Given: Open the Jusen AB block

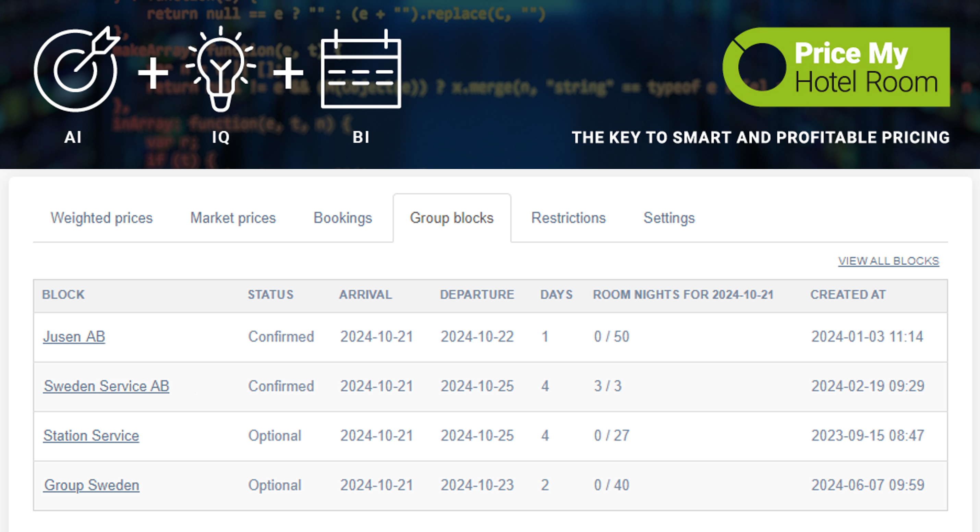Looking at the screenshot, I should [74, 337].
